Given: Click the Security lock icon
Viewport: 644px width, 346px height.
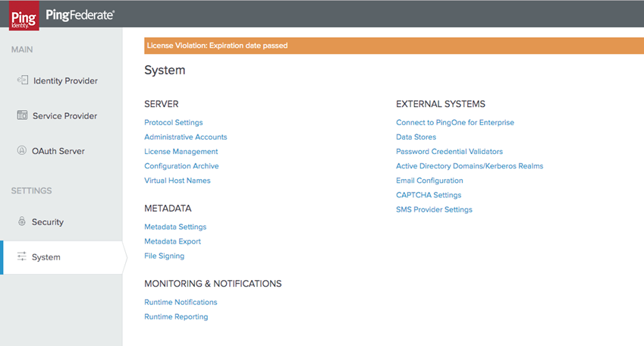Looking at the screenshot, I should click(22, 221).
